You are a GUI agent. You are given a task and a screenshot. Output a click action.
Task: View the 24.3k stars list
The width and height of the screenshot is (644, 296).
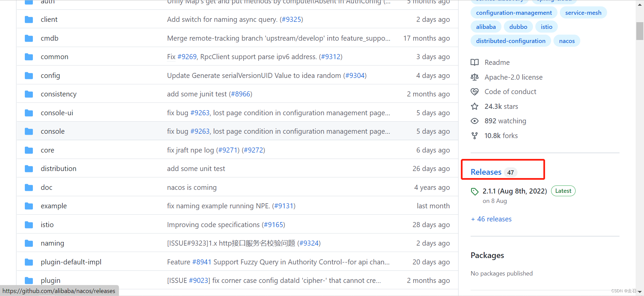click(501, 107)
